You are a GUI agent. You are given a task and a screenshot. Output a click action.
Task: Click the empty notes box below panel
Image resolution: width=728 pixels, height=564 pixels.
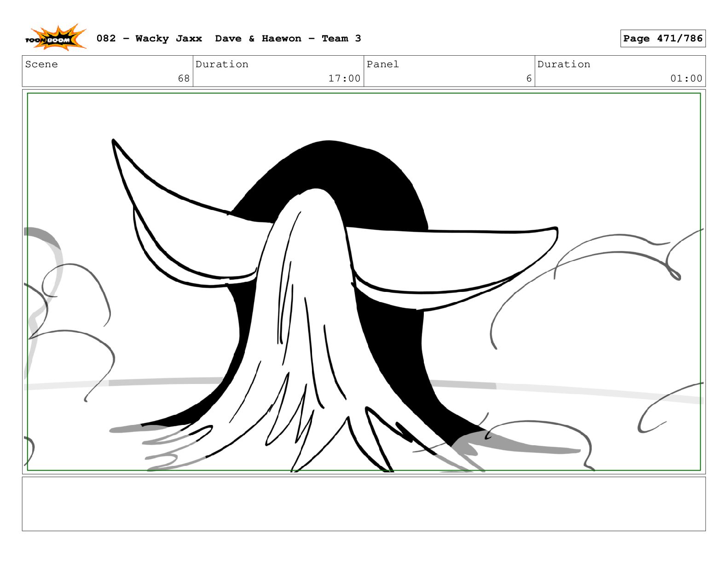pyautogui.click(x=364, y=504)
